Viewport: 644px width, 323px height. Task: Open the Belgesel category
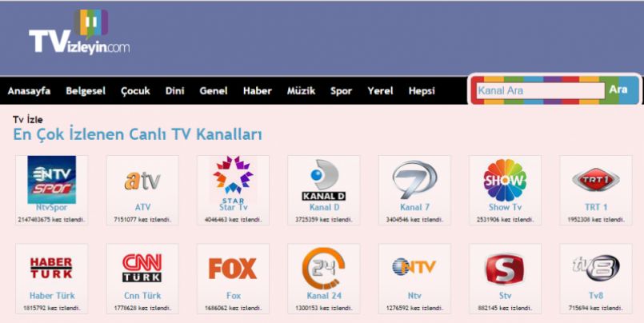pyautogui.click(x=86, y=90)
